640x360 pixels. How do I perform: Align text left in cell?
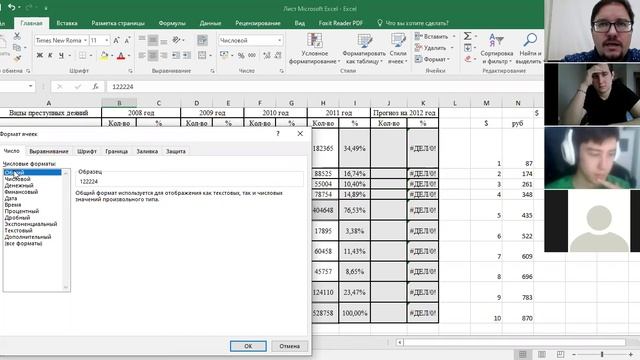tap(142, 55)
